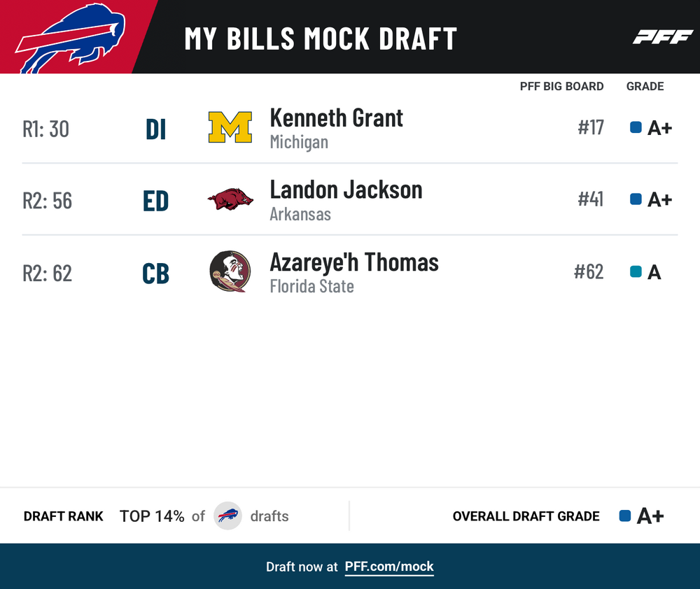The image size is (700, 589).
Task: Select Azareye'h Thomas player name
Action: [x=354, y=262]
